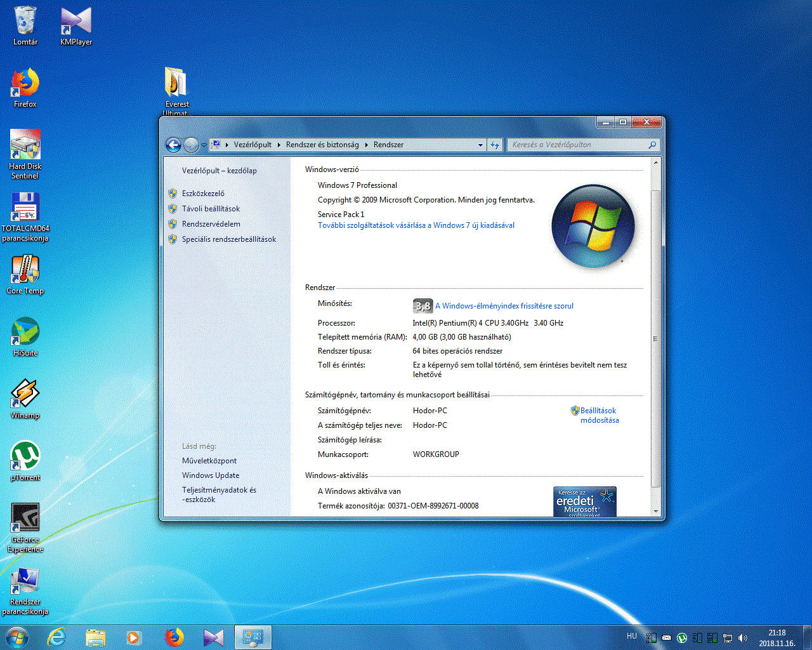This screenshot has width=812, height=650.
Task: Select the Firefox desktop shortcut
Action: [25, 88]
